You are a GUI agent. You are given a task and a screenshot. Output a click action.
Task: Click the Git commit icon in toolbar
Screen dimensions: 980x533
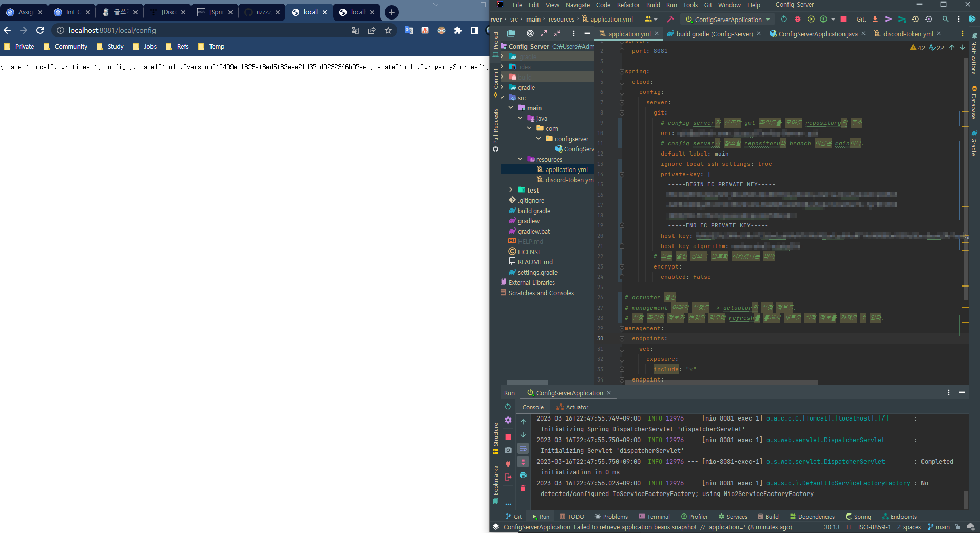point(889,19)
